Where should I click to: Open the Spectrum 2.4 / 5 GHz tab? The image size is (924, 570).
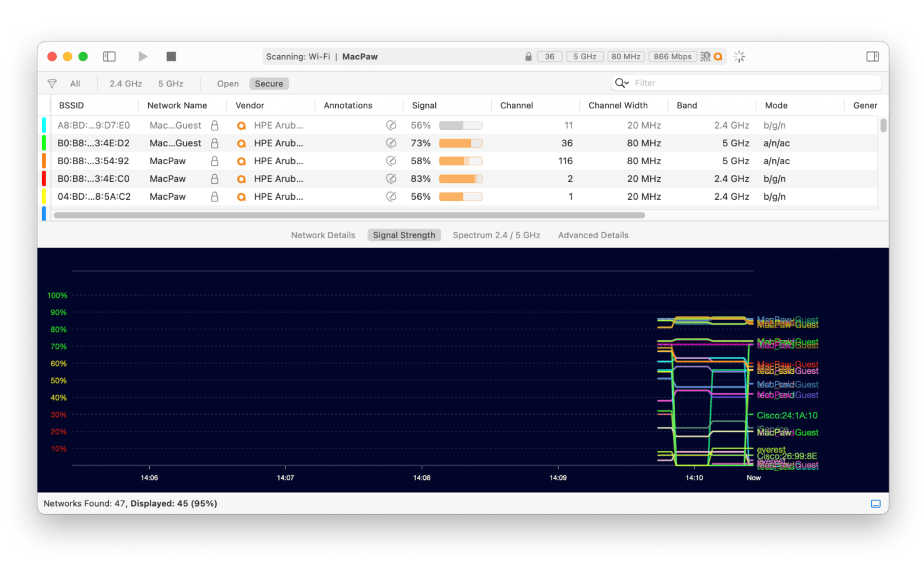[x=496, y=235]
